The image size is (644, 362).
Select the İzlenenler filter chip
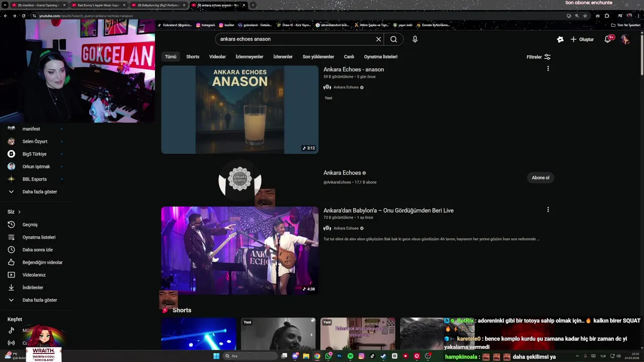(283, 57)
